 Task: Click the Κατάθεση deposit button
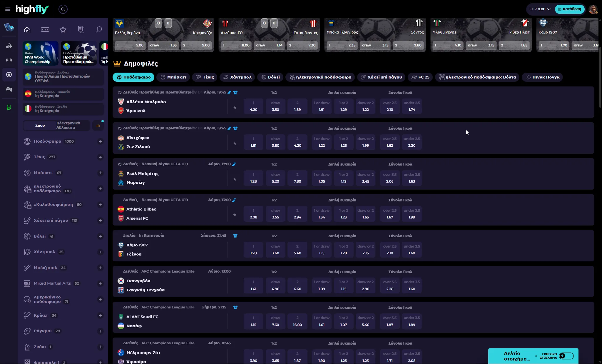(x=570, y=9)
